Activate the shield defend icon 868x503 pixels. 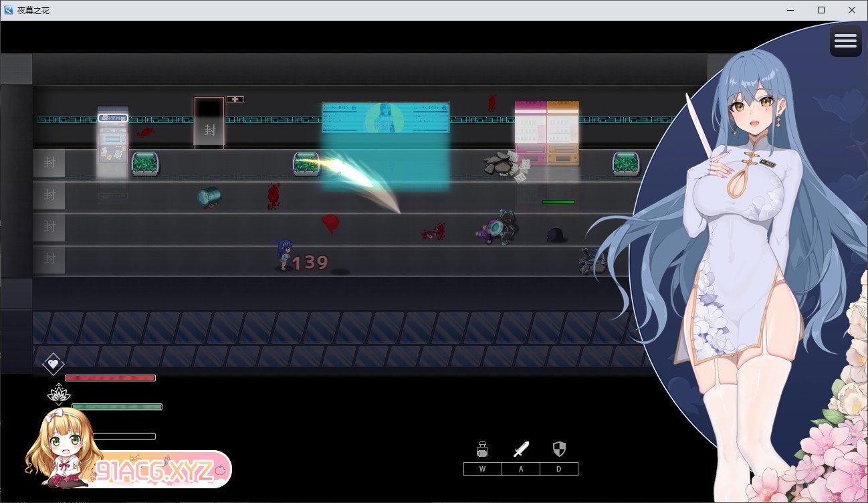click(559, 449)
